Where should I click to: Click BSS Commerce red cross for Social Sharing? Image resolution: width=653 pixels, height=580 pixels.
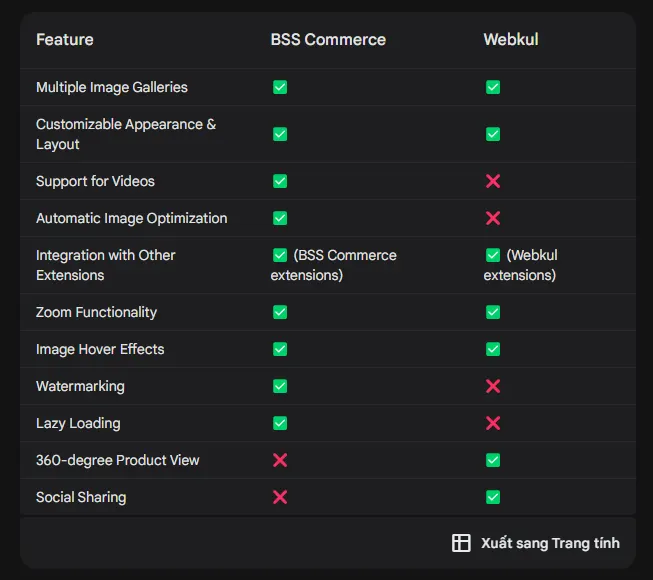tap(280, 497)
